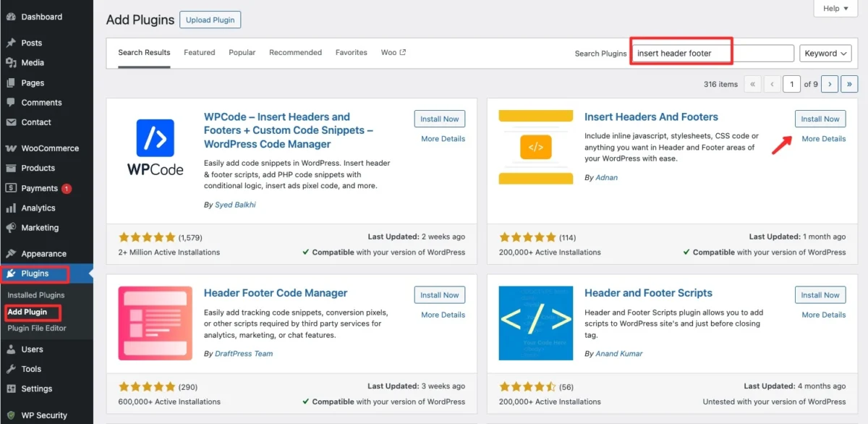The height and width of the screenshot is (424, 868).
Task: Click Header and Footer Scripts thumbnail
Action: point(536,323)
